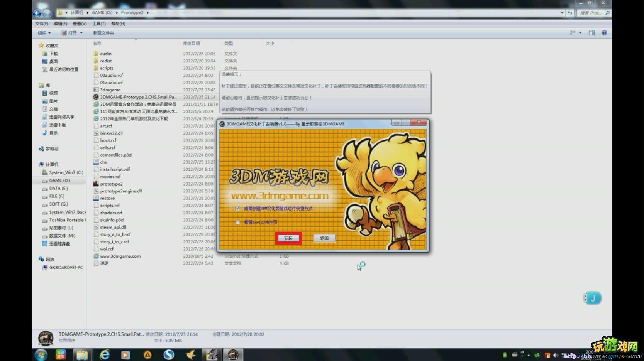Open the 音乐 library in sidebar

(53, 133)
